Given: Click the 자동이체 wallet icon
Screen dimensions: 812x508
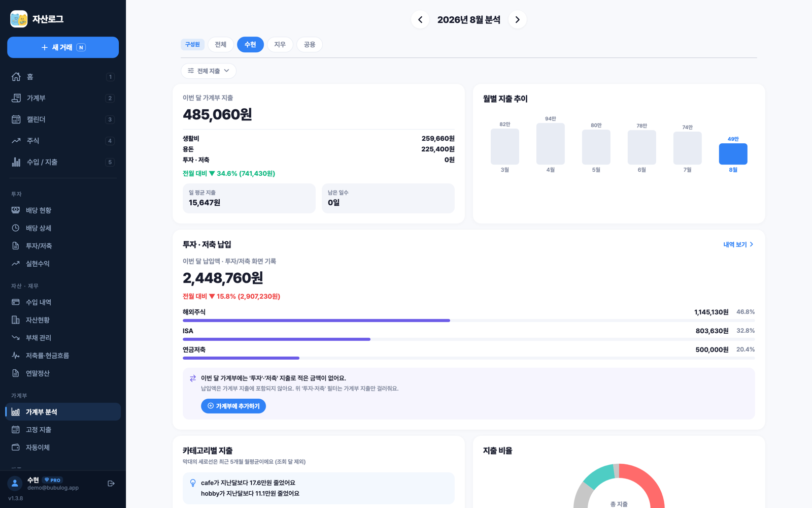Looking at the screenshot, I should 16,448.
